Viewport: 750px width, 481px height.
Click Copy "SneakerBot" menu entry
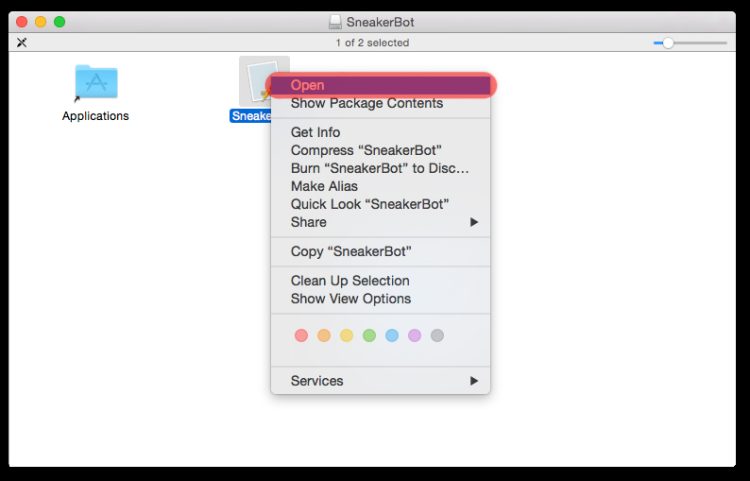coord(350,251)
